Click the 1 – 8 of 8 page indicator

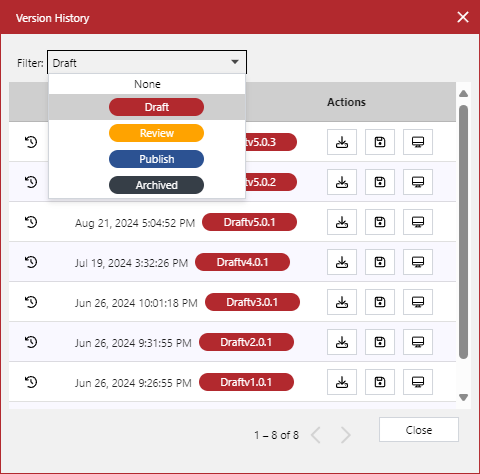click(276, 435)
